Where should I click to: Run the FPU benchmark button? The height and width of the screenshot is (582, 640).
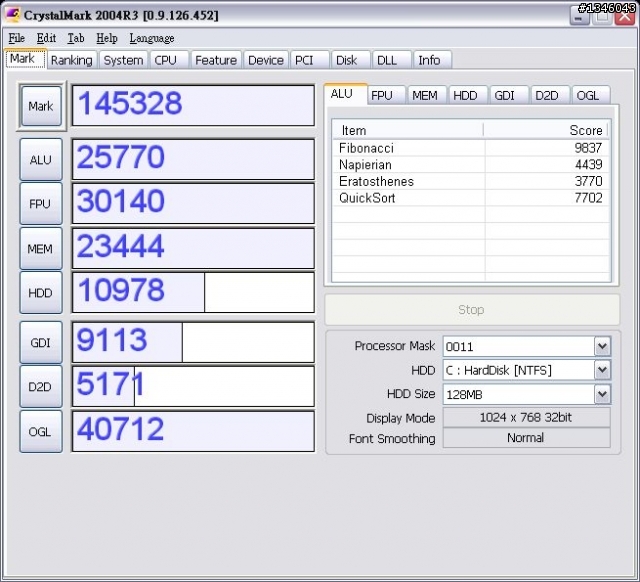click(x=41, y=204)
